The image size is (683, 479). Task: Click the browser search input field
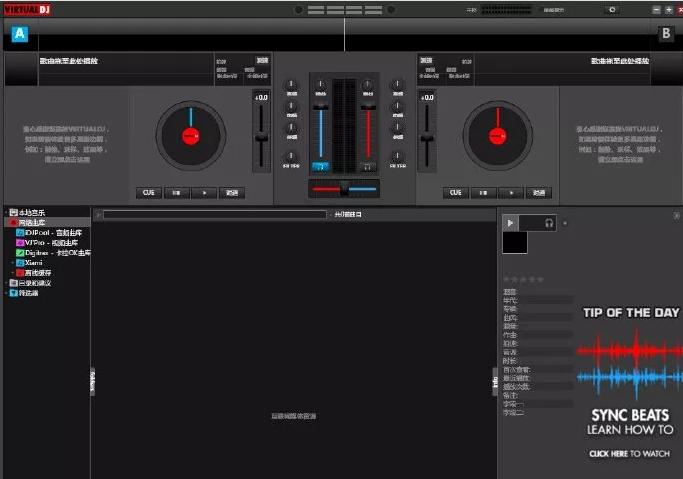coord(215,215)
